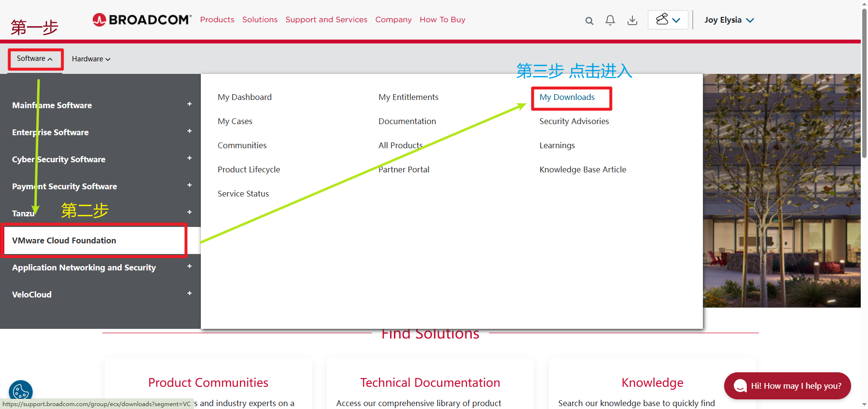868x409 pixels.
Task: Click the downloads tray icon
Action: (632, 20)
